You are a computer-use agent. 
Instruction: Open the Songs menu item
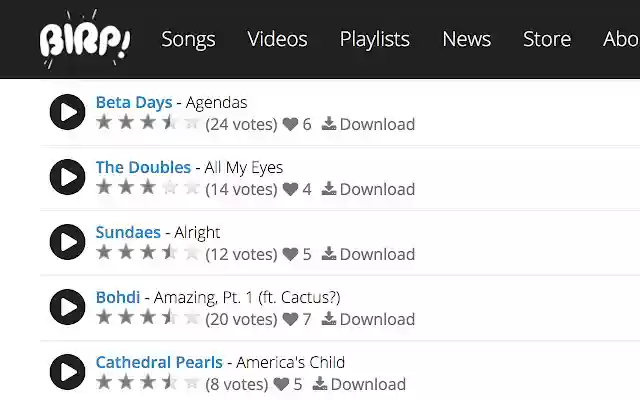(x=188, y=39)
